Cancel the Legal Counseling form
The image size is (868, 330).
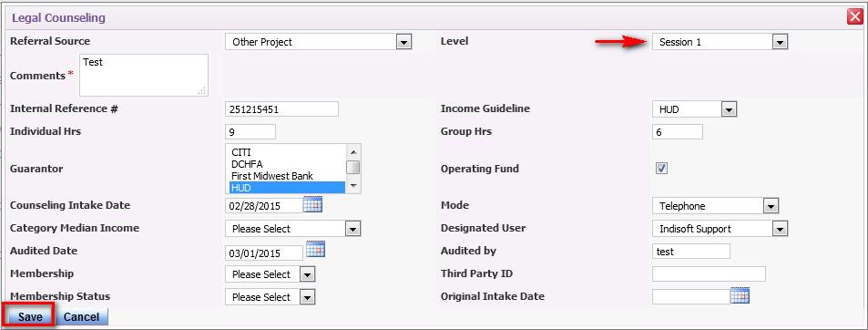[x=81, y=316]
